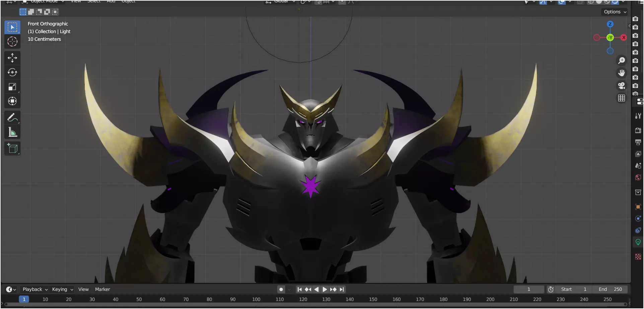Open the viewport header Select menu
This screenshot has width=644, height=309.
pos(94,2)
